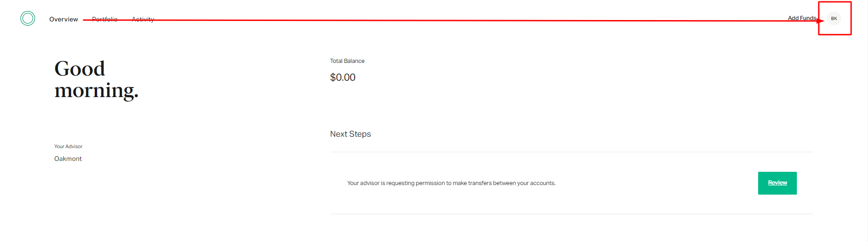Click the Your Advisor label

[x=68, y=146]
